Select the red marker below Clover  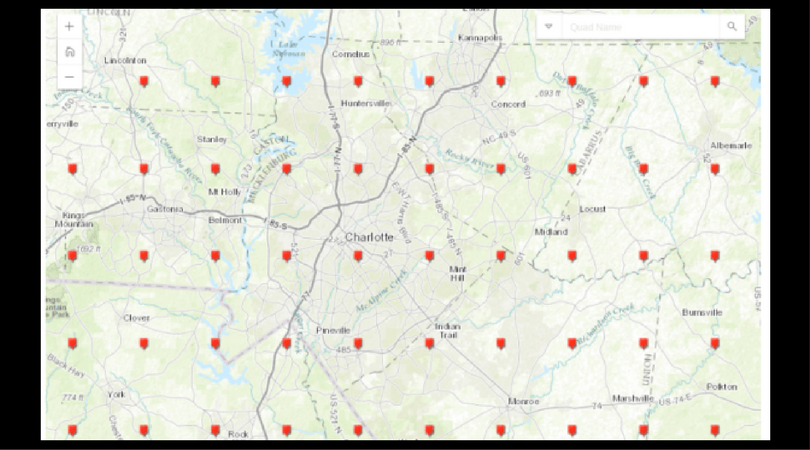pyautogui.click(x=144, y=344)
